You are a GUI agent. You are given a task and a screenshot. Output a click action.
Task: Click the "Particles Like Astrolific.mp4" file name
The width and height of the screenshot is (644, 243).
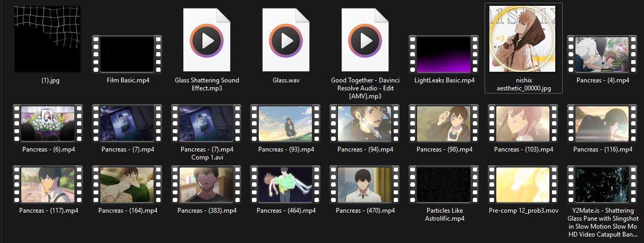pos(445,214)
